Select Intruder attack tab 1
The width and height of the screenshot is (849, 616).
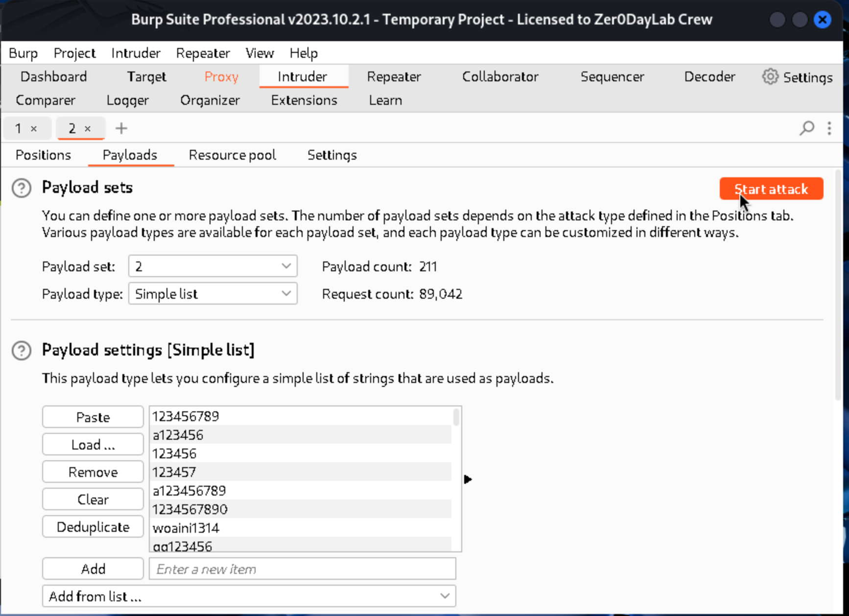click(18, 129)
